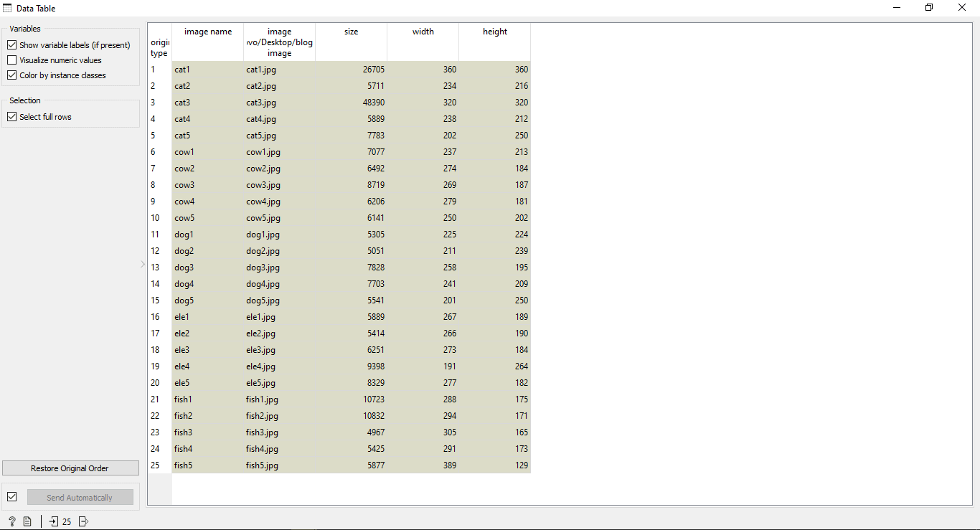Maximize the Data Table window

coord(929,8)
